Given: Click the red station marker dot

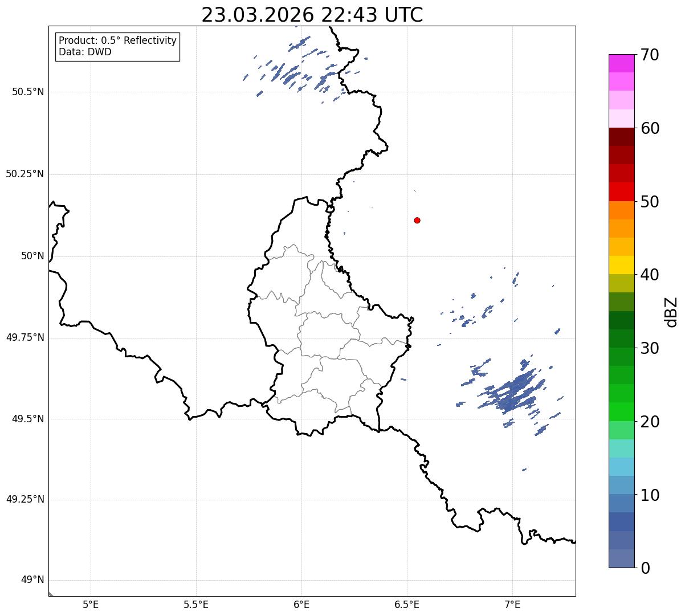Looking at the screenshot, I should tap(417, 220).
